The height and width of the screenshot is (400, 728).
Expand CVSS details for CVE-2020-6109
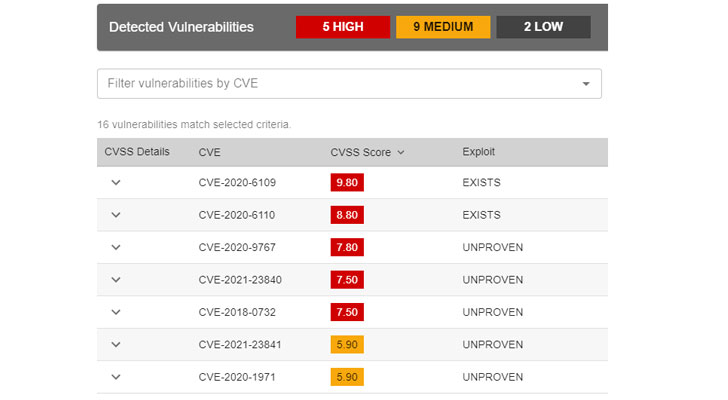116,183
